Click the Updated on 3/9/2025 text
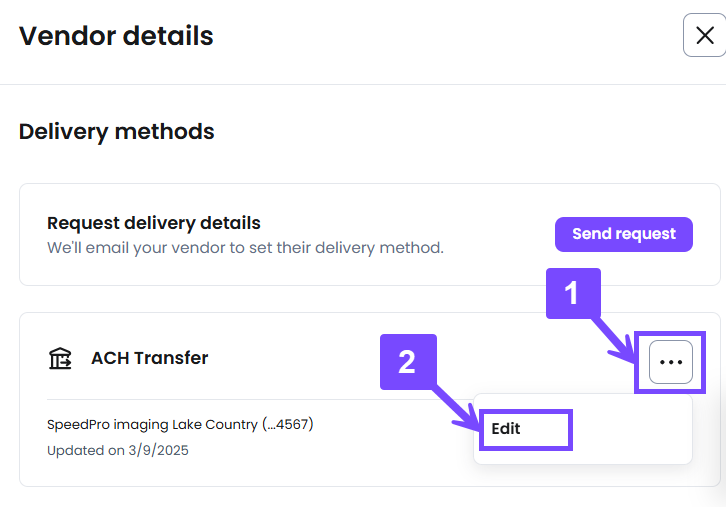 point(118,451)
